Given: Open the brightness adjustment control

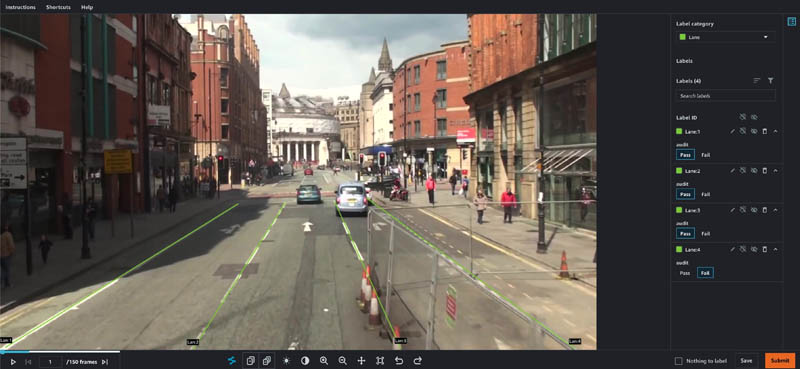Looking at the screenshot, I should tap(286, 361).
